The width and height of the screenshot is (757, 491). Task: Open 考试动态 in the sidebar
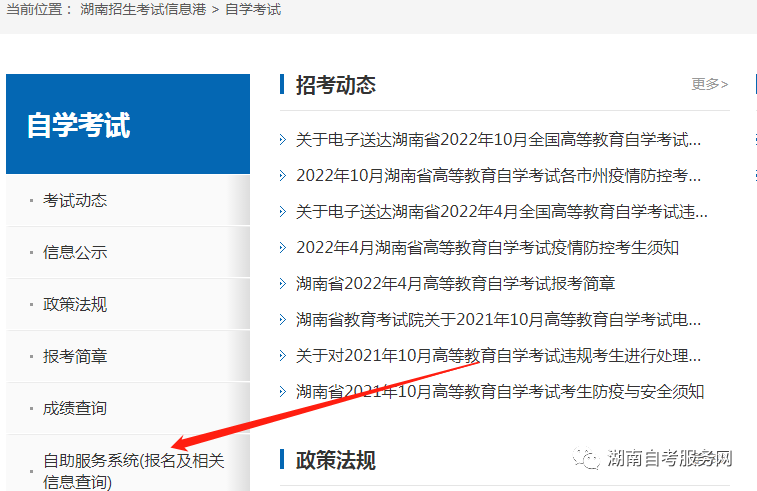coord(75,200)
